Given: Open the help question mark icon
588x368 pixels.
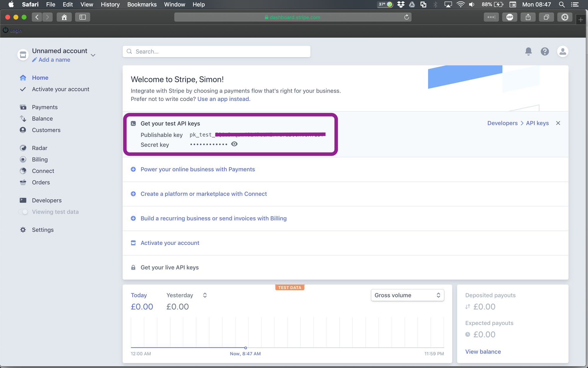Looking at the screenshot, I should click(545, 52).
